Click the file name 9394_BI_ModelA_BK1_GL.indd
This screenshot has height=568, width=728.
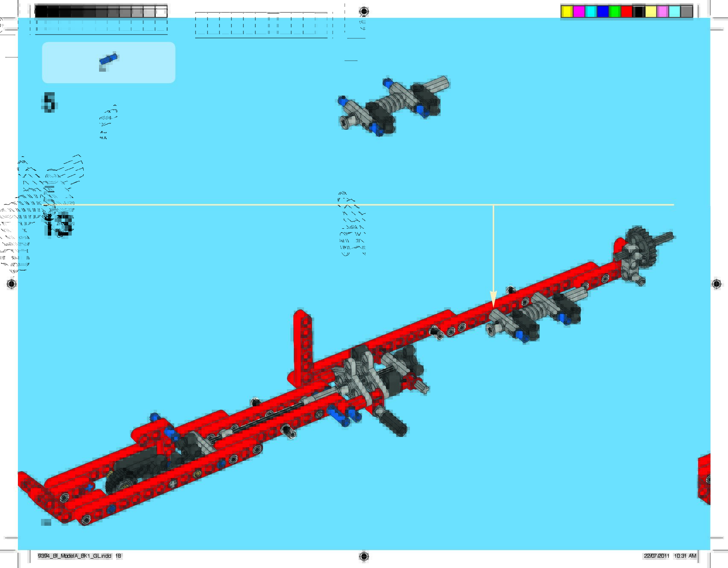point(75,556)
